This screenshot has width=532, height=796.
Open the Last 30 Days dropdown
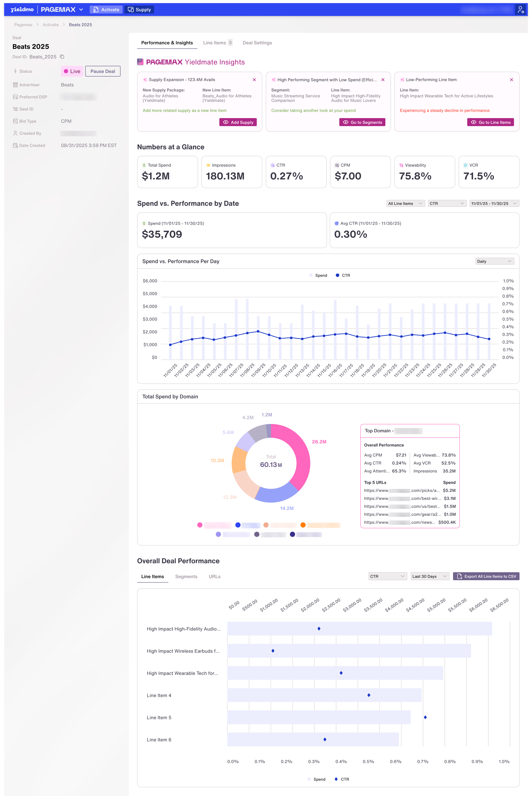click(430, 576)
